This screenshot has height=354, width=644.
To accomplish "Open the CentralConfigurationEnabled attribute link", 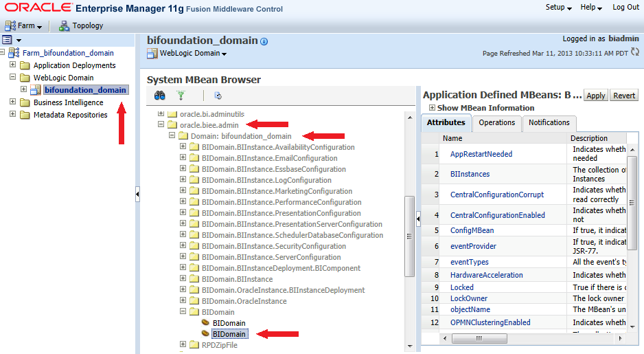I will click(498, 215).
